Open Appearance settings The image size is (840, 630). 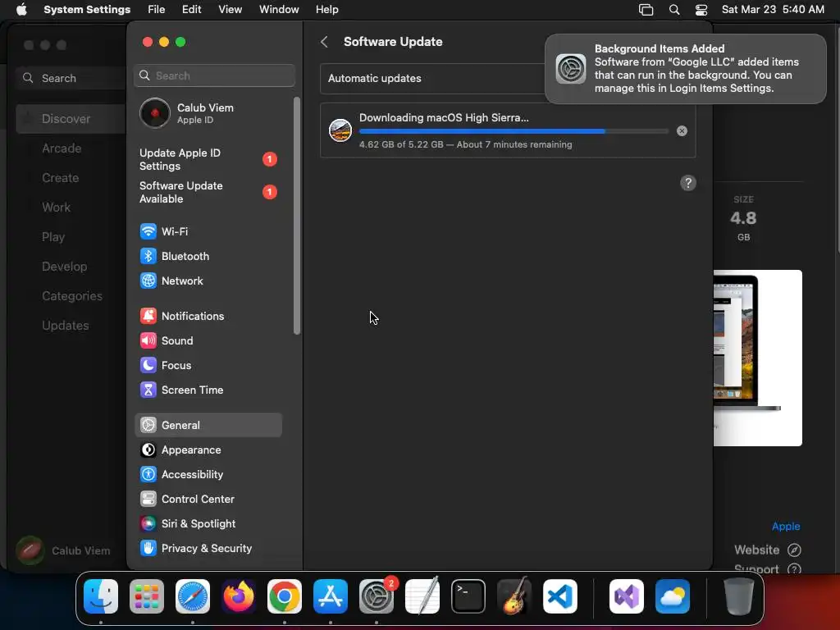pos(208,450)
